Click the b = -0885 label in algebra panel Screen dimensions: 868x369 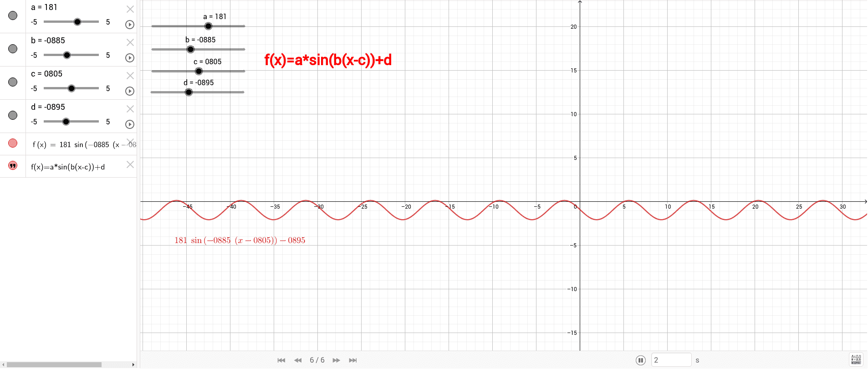pyautogui.click(x=48, y=41)
